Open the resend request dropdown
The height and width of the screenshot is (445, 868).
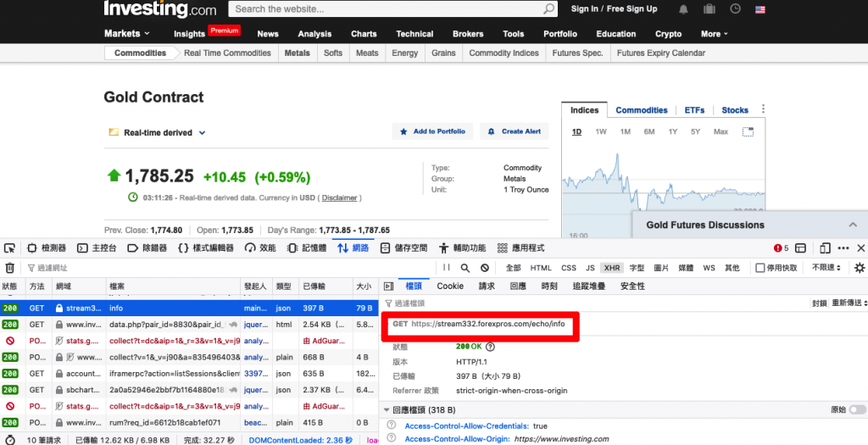pyautogui.click(x=849, y=303)
